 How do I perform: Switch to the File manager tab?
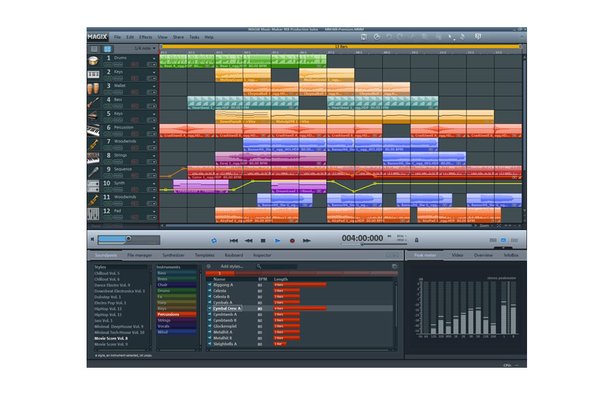pos(139,255)
